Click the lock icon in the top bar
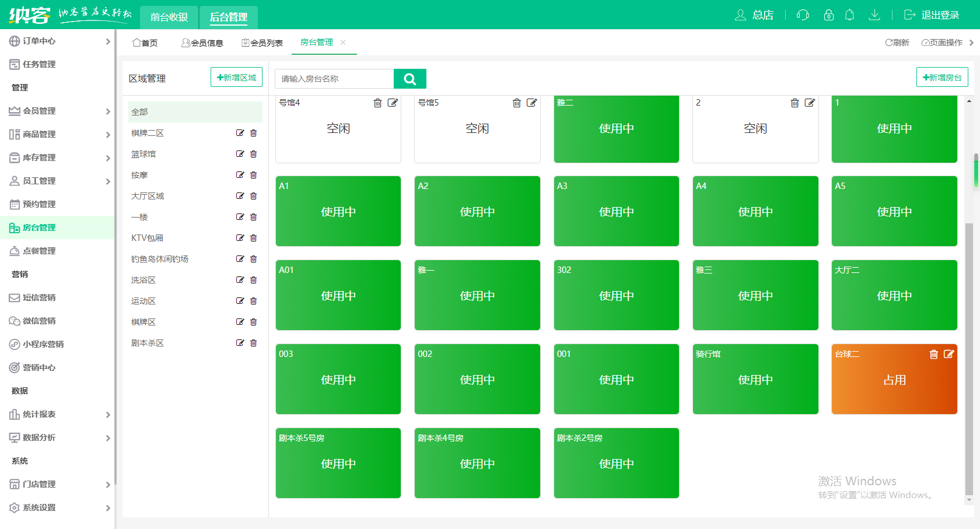 click(x=828, y=15)
